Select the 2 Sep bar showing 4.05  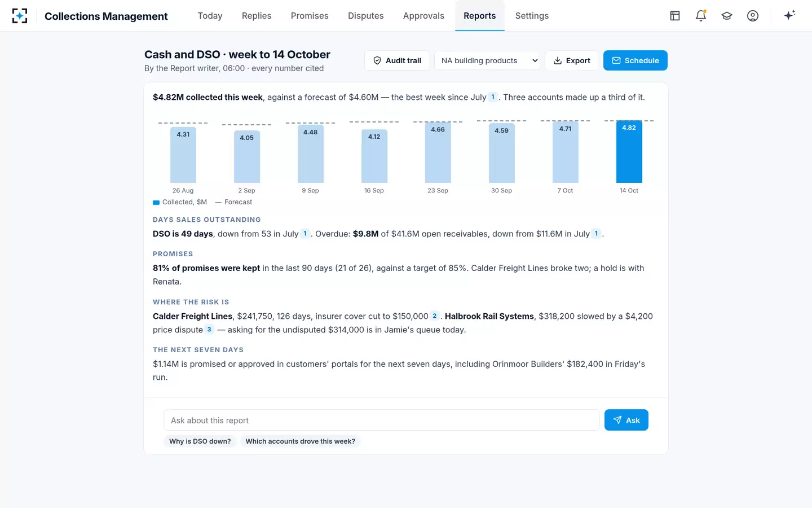[246, 157]
